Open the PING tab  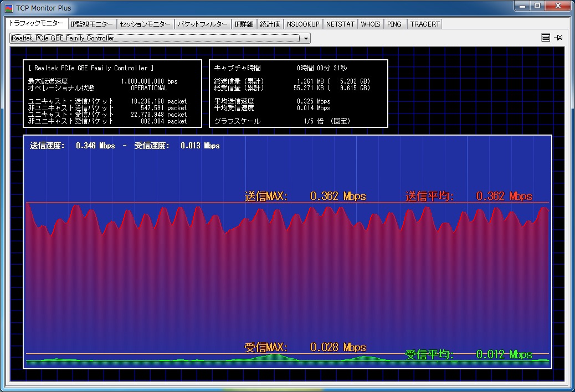point(394,24)
